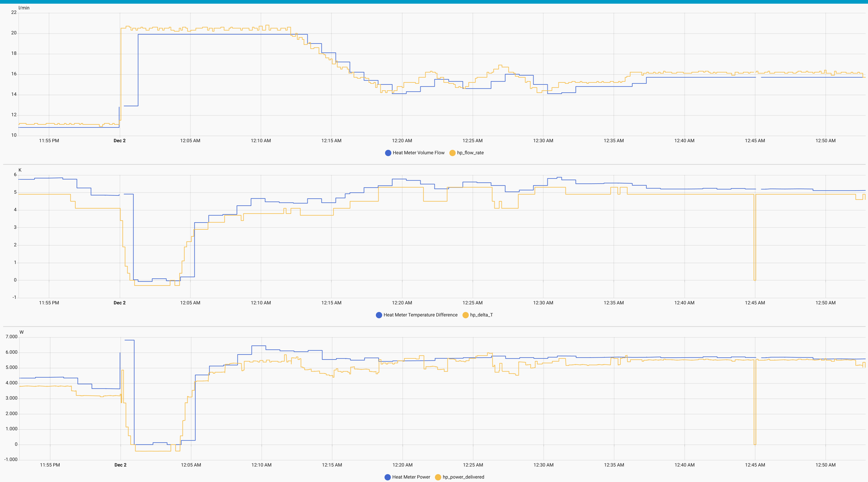Click Dec 2 label on flow chart axis

[120, 141]
